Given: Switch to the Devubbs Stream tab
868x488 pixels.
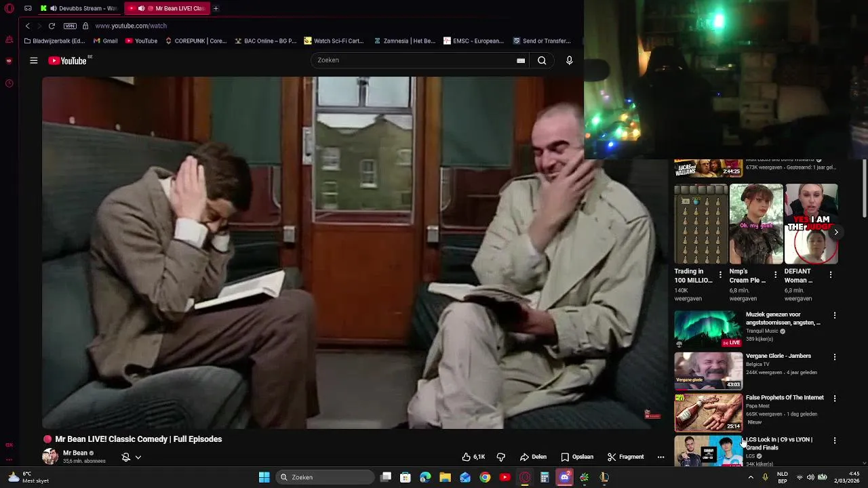Looking at the screenshot, I should coord(79,8).
